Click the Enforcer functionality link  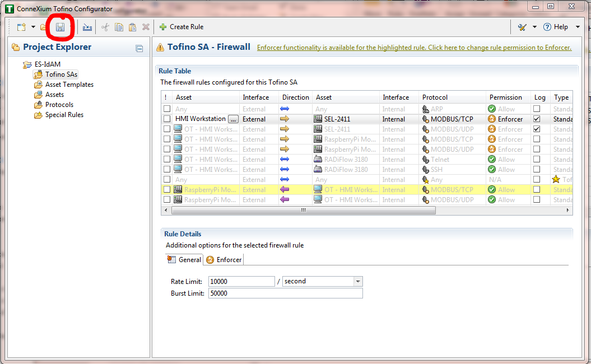tap(414, 48)
